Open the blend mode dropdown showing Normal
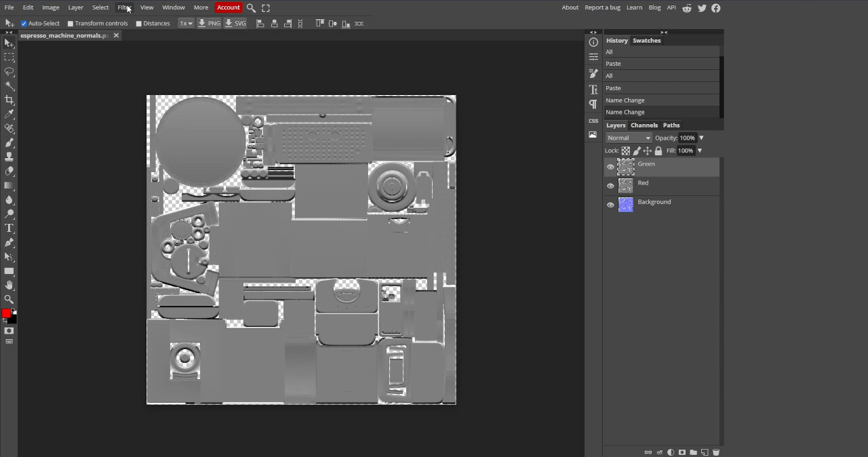The image size is (868, 457). point(627,138)
